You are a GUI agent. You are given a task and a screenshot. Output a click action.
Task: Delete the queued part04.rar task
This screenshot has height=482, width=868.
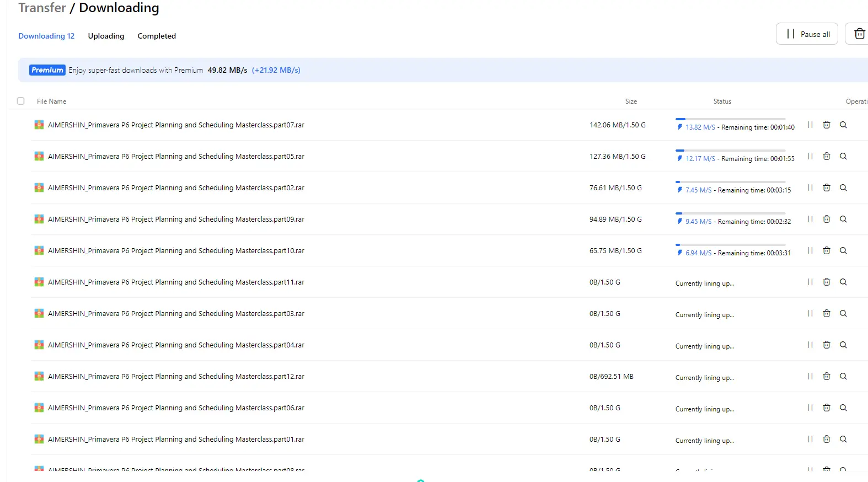click(827, 345)
